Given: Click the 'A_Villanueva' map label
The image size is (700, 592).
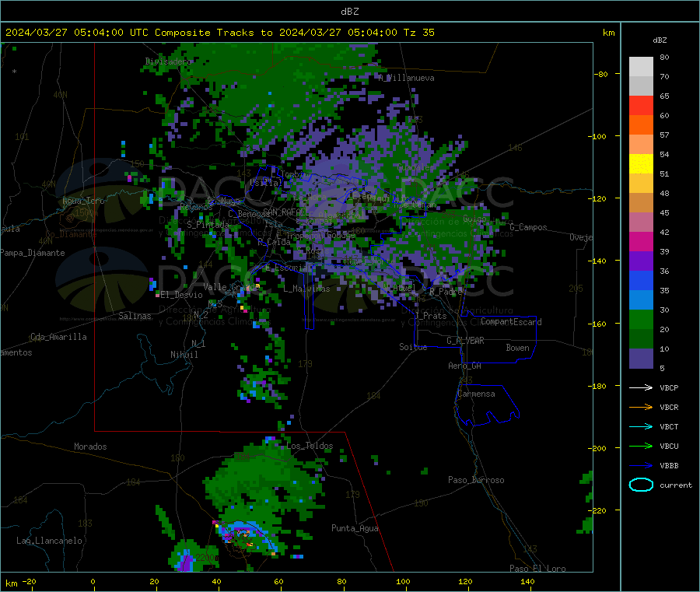Looking at the screenshot, I should click(406, 78).
